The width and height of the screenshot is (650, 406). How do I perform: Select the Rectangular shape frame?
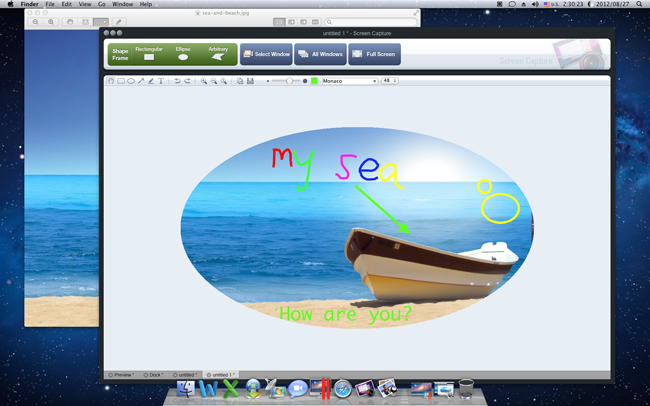149,54
